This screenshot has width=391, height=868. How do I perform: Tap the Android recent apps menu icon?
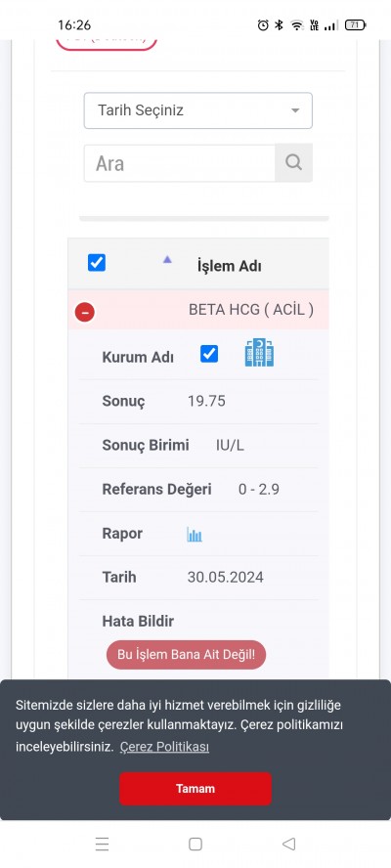[x=102, y=844]
